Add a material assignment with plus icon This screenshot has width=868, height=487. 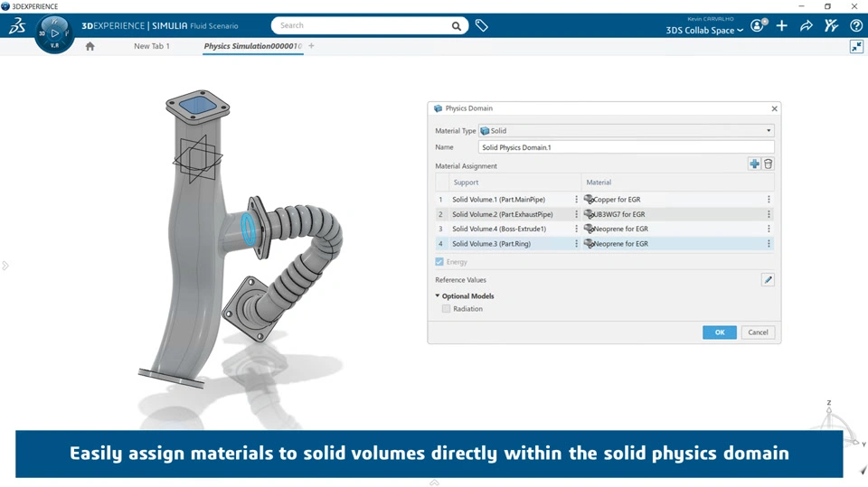click(754, 164)
